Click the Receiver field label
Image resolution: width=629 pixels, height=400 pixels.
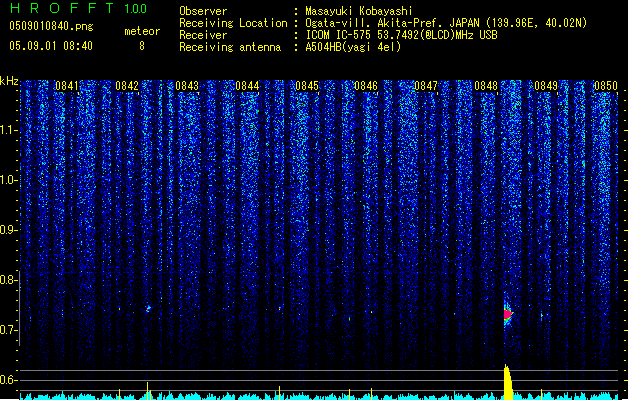[203, 35]
